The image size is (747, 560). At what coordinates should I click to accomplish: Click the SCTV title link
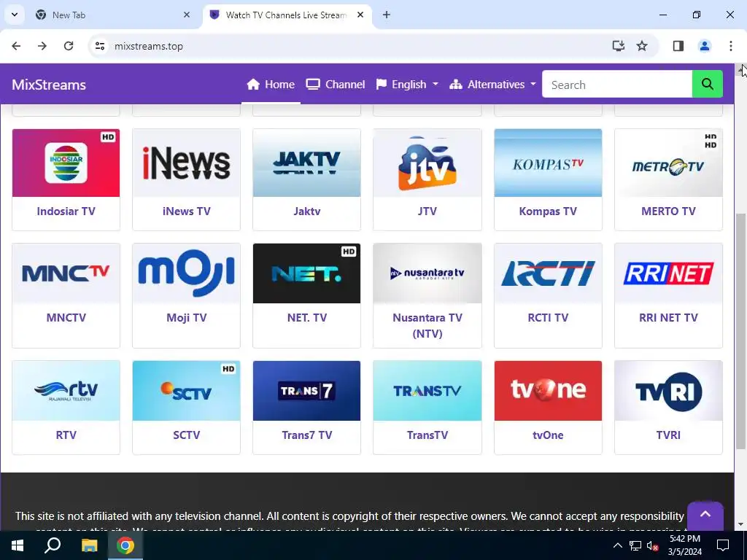(186, 435)
